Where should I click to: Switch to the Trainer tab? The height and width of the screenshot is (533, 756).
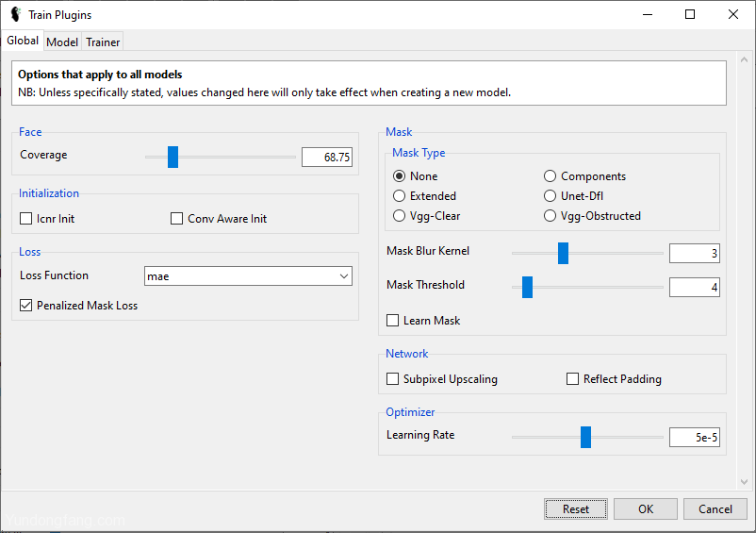point(103,42)
